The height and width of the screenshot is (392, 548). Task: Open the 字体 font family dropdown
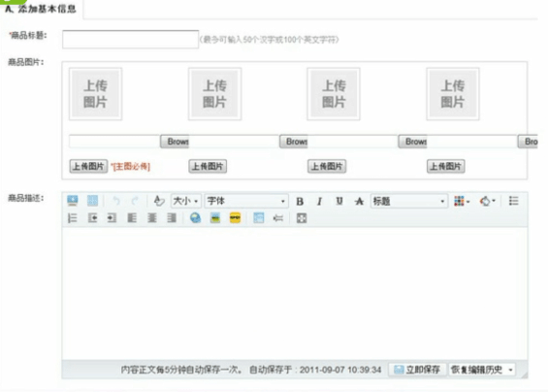pyautogui.click(x=246, y=201)
